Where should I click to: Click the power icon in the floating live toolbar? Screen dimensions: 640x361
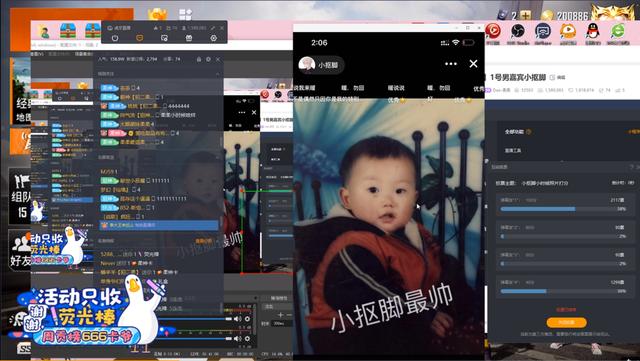(115, 38)
